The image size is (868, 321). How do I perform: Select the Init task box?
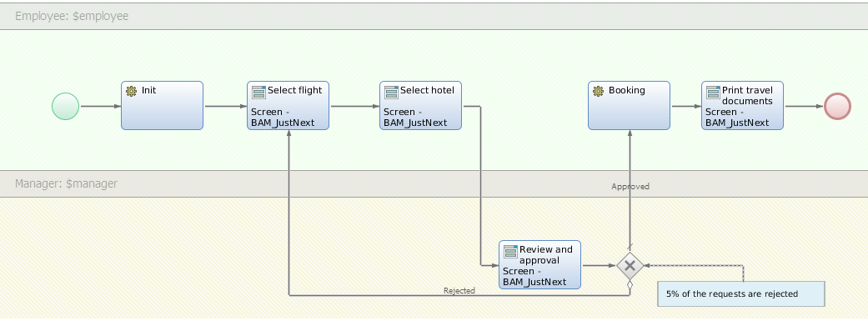(x=163, y=106)
